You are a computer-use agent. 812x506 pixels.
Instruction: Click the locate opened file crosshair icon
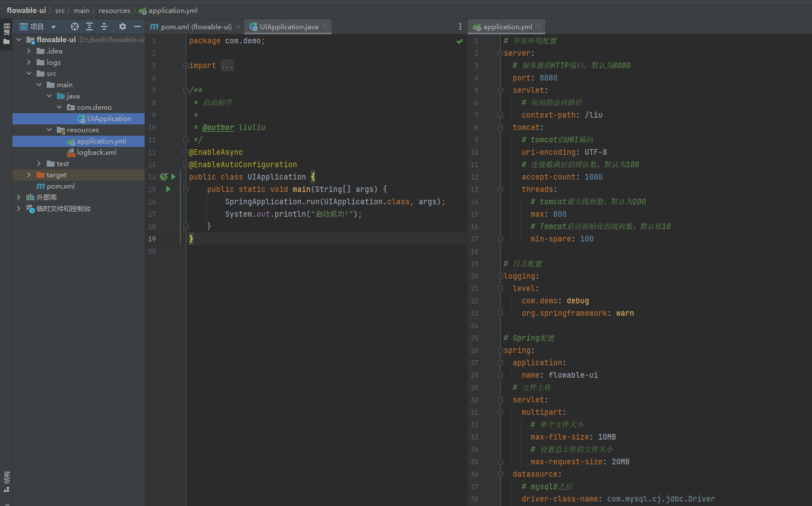click(74, 26)
